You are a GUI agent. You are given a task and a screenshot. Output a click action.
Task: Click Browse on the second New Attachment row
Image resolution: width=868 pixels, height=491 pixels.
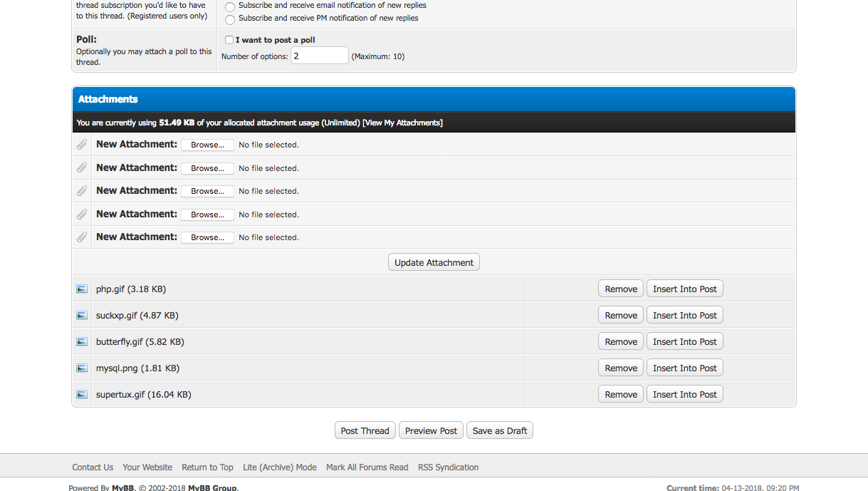(207, 168)
